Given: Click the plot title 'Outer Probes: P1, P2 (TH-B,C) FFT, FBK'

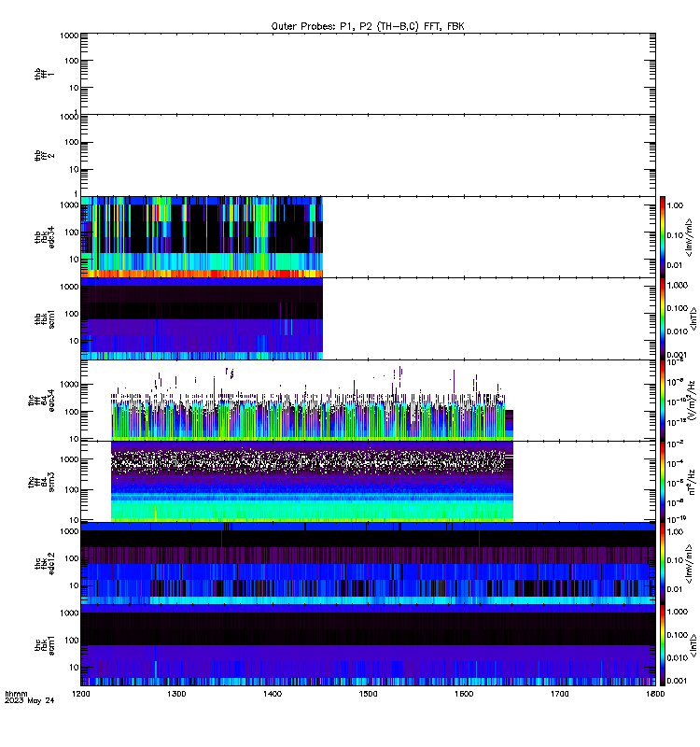Looking at the screenshot, I should pos(368,27).
